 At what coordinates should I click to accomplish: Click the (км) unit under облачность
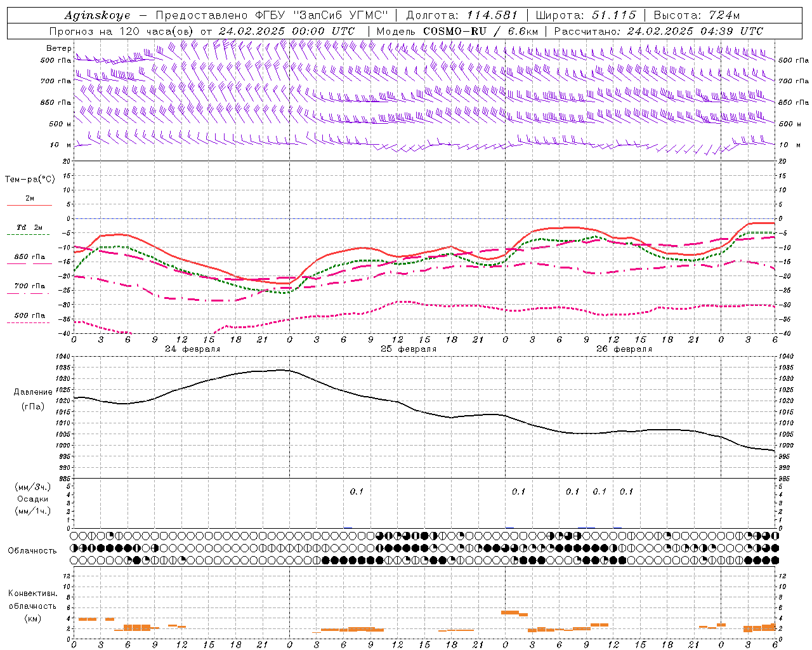coord(33,618)
